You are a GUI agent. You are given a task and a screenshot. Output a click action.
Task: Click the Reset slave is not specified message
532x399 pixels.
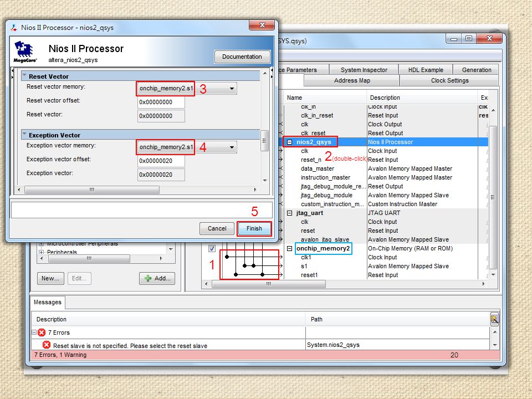click(130, 346)
